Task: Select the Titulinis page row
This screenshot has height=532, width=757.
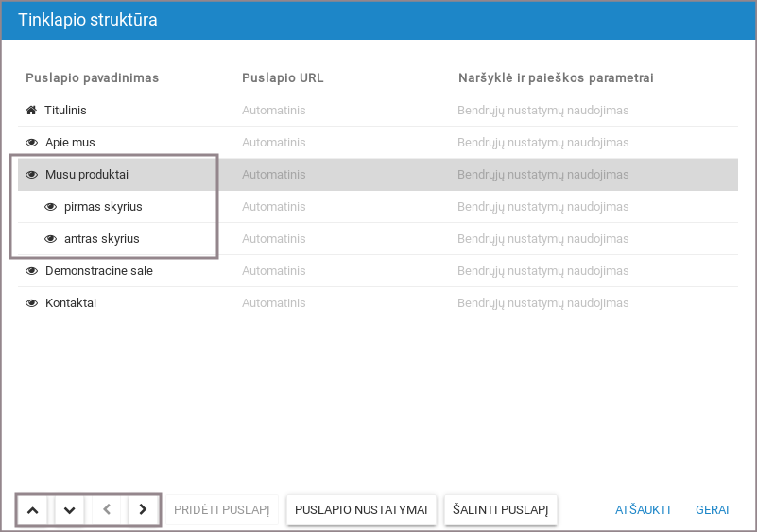Action: coord(65,111)
